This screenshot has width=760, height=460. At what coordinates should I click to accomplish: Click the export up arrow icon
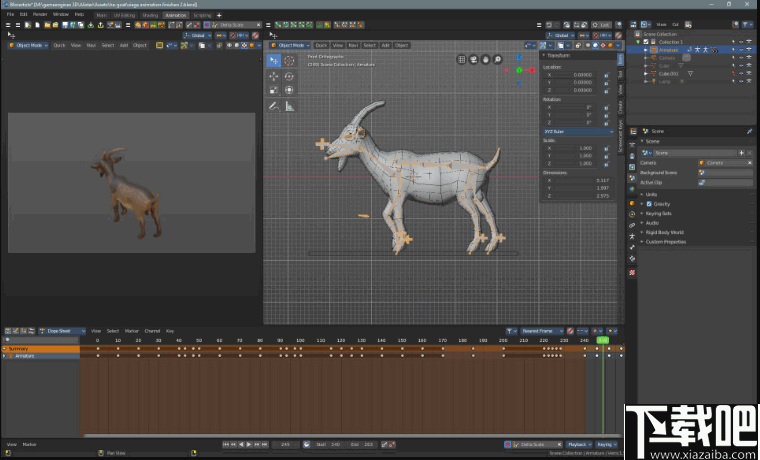(x=100, y=25)
